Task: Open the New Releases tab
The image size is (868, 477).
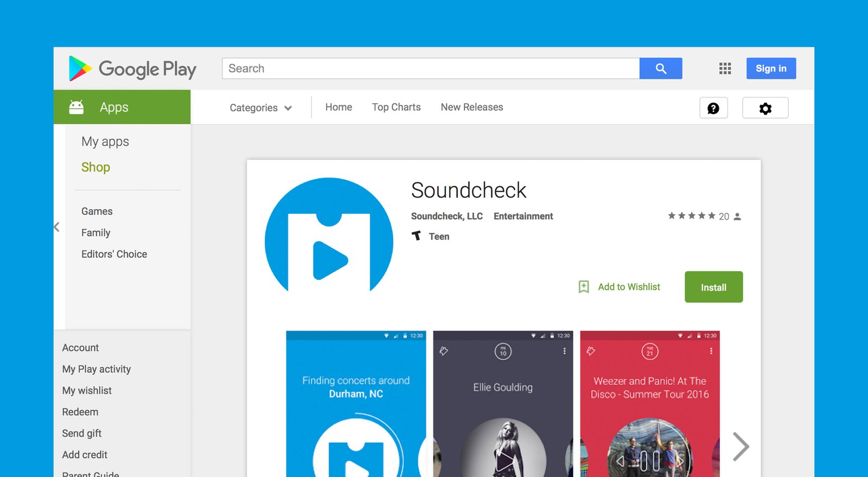Action: (471, 107)
